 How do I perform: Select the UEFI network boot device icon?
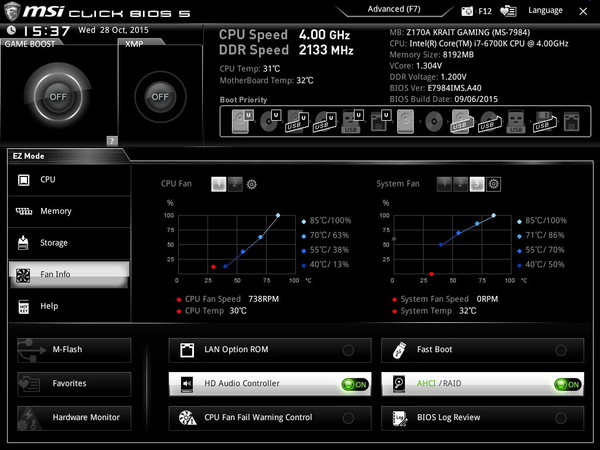click(380, 121)
